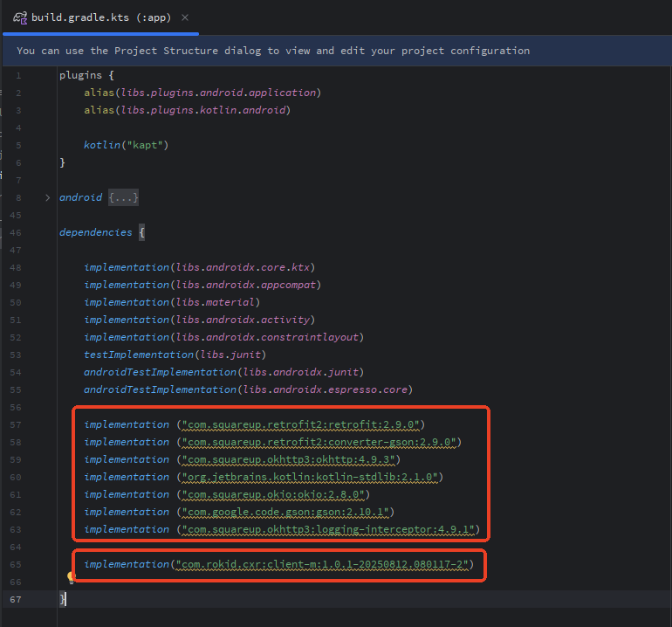
Task: Click the plugins { line
Action: tap(86, 75)
